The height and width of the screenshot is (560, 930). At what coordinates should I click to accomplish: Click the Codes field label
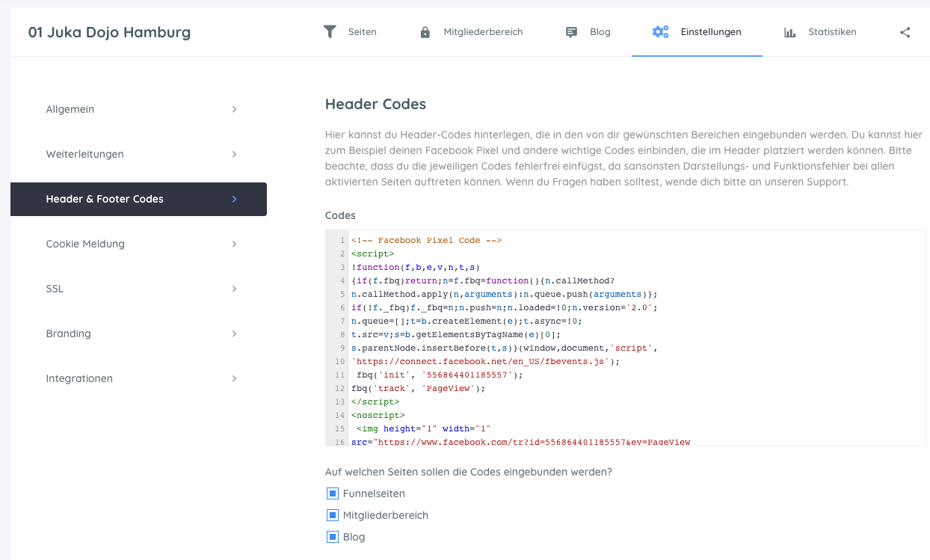[x=340, y=215]
